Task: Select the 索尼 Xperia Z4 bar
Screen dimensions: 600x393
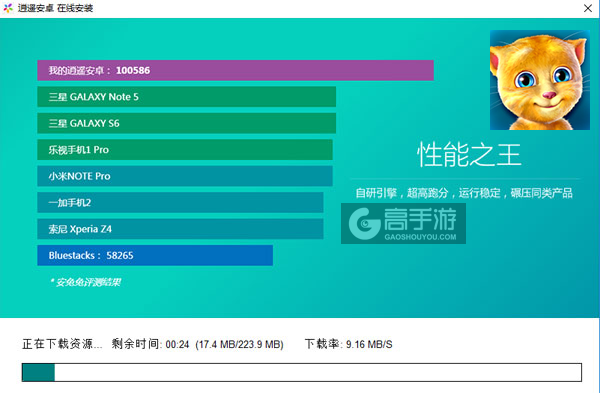Action: pyautogui.click(x=180, y=229)
